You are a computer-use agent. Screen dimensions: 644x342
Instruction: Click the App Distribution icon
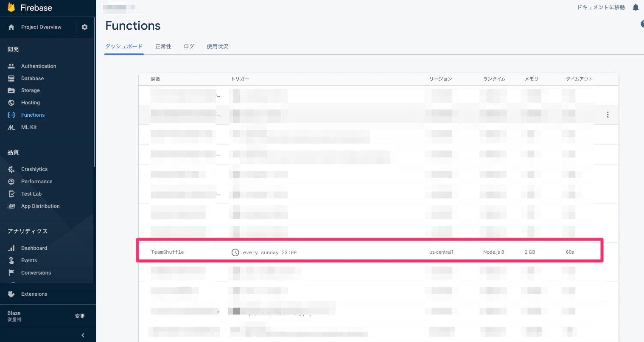(11, 206)
